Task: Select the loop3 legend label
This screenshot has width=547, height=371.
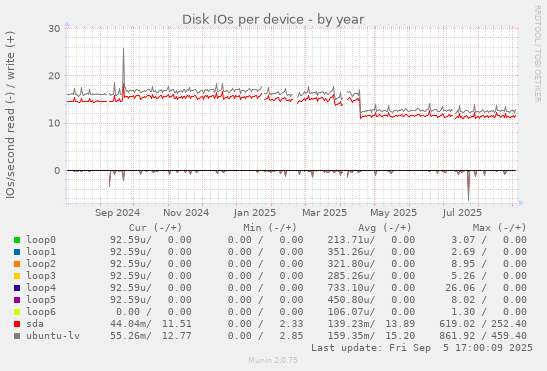Action: click(x=41, y=276)
